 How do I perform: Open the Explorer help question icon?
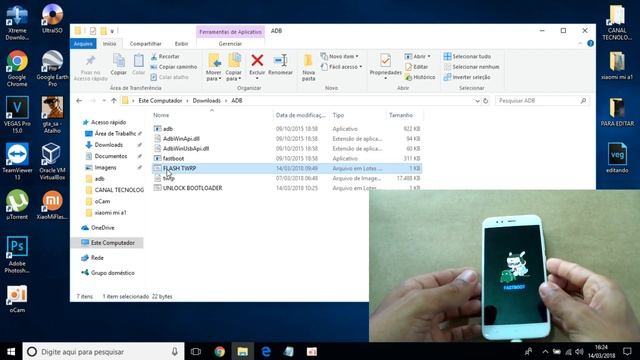click(590, 43)
